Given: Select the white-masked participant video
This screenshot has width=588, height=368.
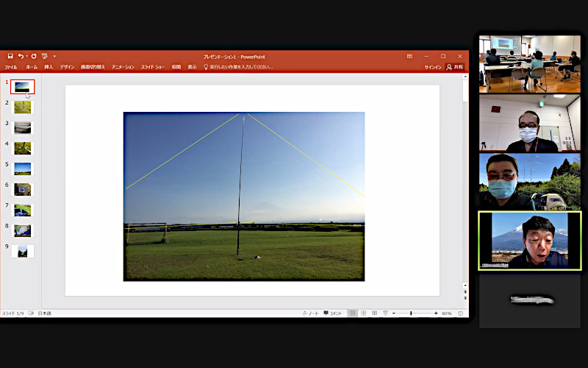Looking at the screenshot, I should (529, 123).
